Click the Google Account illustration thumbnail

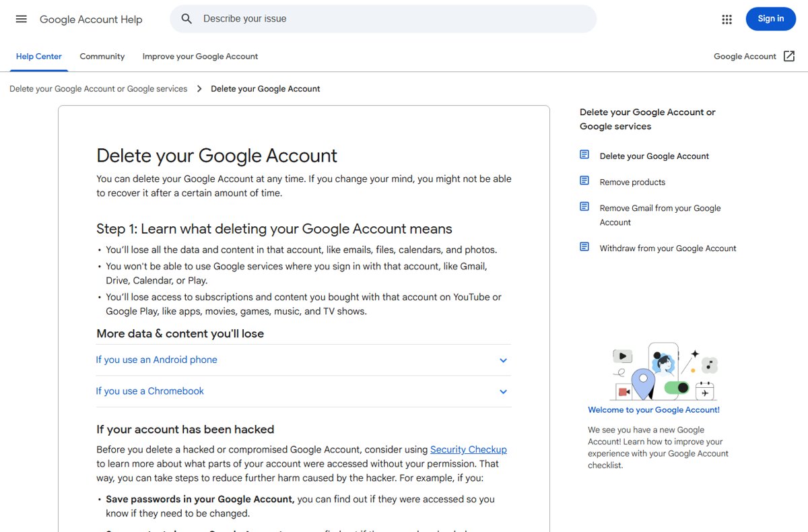tap(664, 371)
